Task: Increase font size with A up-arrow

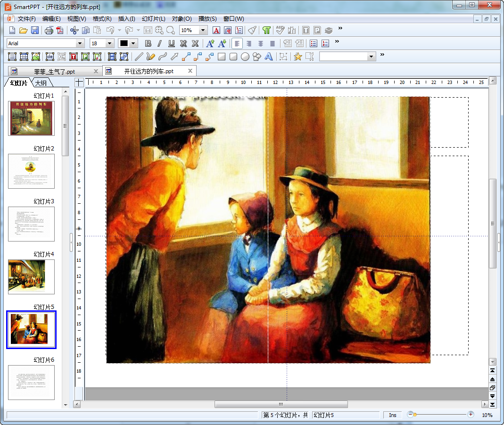Action: click(210, 43)
